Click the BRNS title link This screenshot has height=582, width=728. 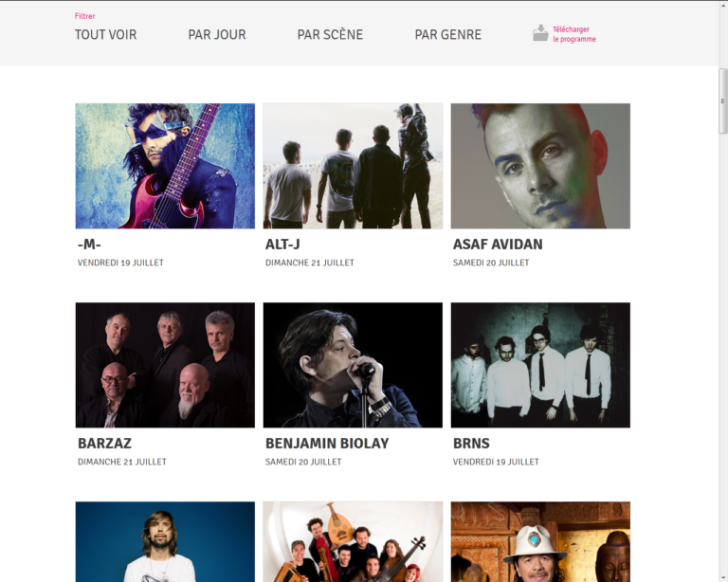(x=471, y=444)
